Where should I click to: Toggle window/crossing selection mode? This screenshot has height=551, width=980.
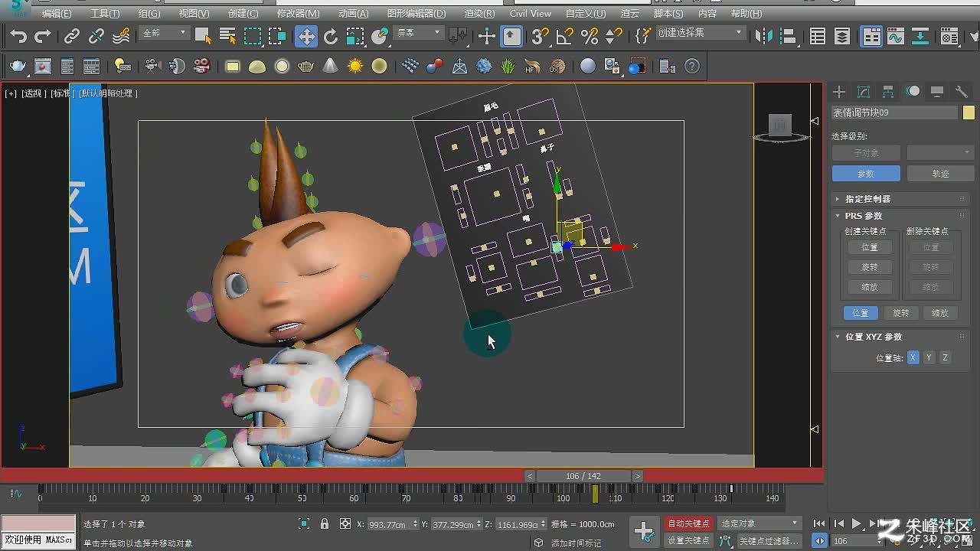pos(277,36)
